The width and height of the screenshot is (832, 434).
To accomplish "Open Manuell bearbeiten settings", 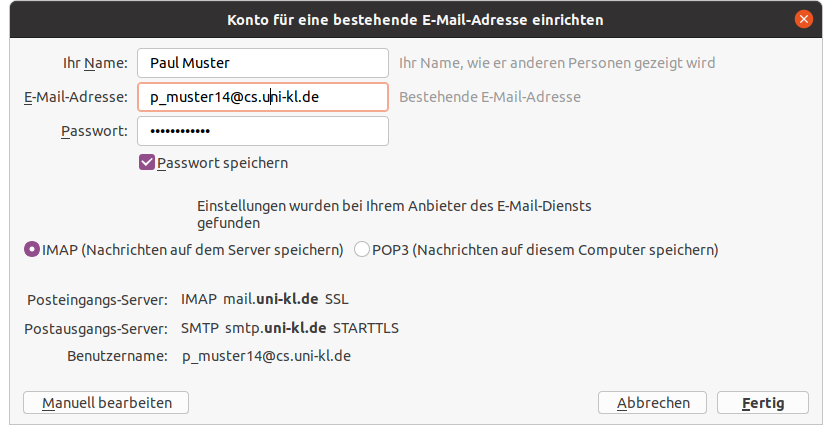I will (x=106, y=402).
